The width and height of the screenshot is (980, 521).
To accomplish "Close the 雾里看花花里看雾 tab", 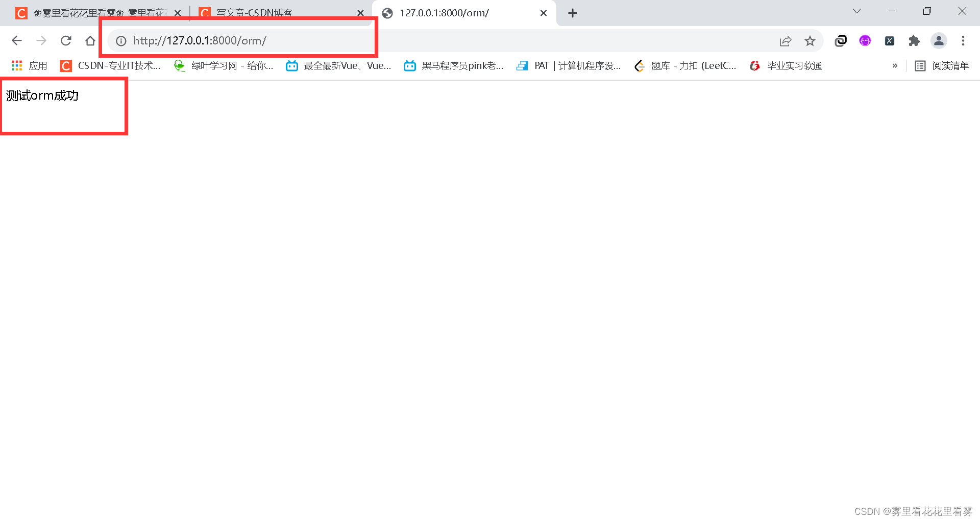I will 178,13.
